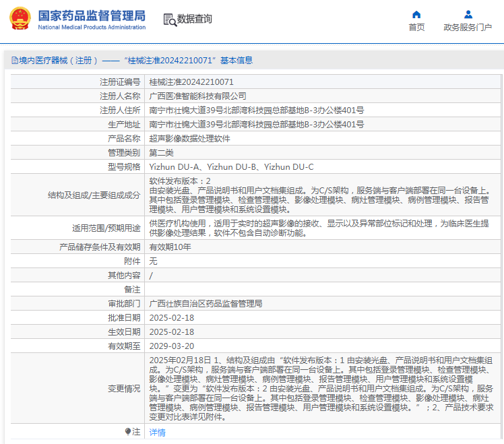Click 国家药品监督管理局 site title
Screen dimensions: 504x444
click(92, 15)
